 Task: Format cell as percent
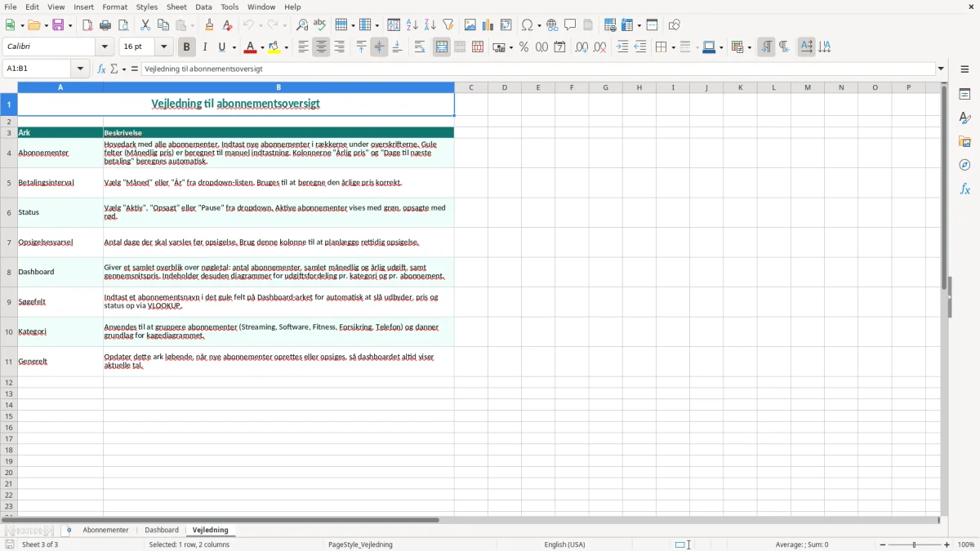(x=524, y=47)
